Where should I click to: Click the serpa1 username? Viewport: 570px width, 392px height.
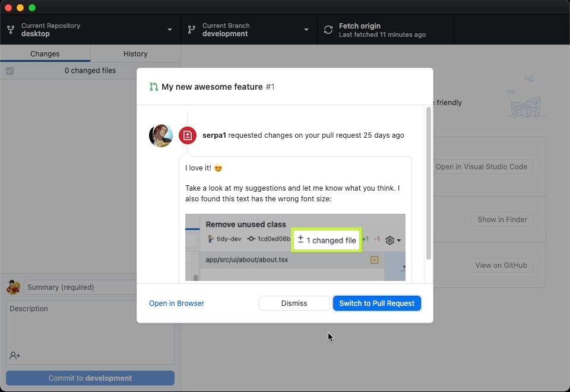[x=214, y=135]
